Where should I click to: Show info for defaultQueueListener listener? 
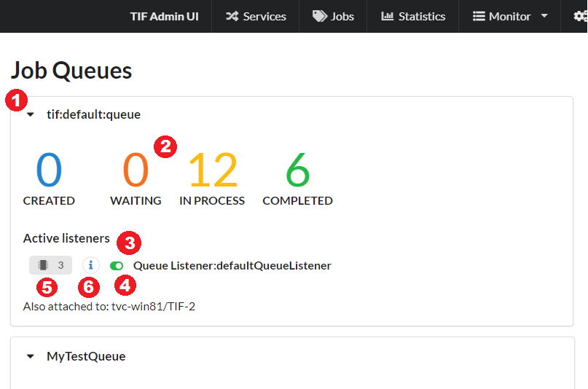[x=90, y=265]
